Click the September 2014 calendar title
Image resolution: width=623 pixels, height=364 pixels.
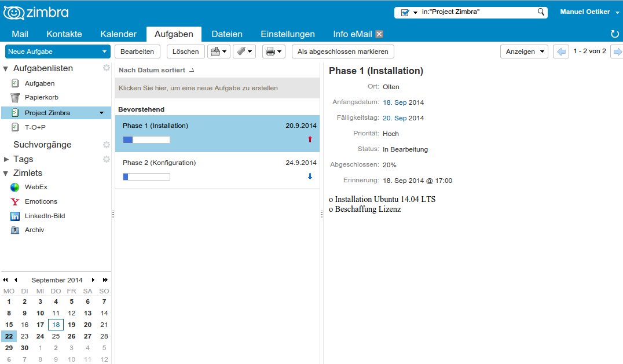pos(57,280)
